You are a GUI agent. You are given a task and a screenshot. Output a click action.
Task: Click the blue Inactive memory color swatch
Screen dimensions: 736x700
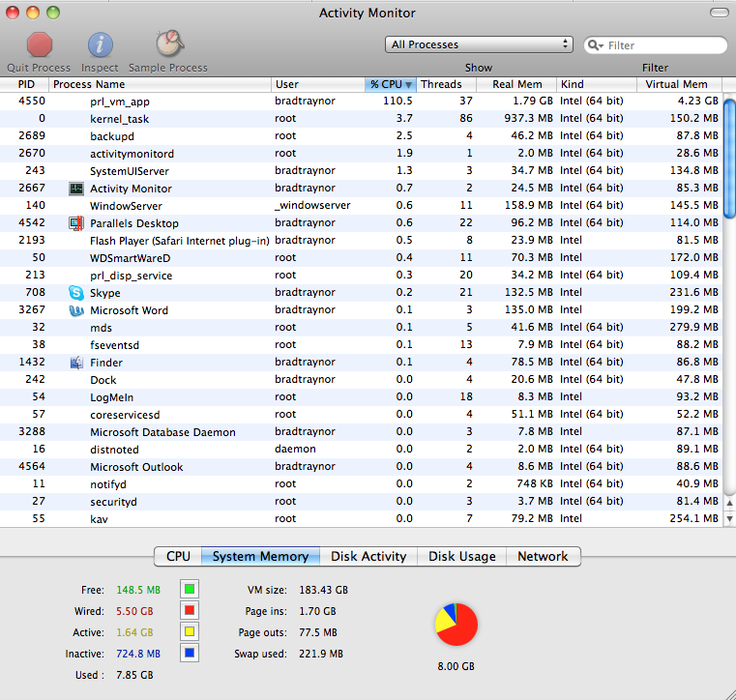click(x=190, y=653)
